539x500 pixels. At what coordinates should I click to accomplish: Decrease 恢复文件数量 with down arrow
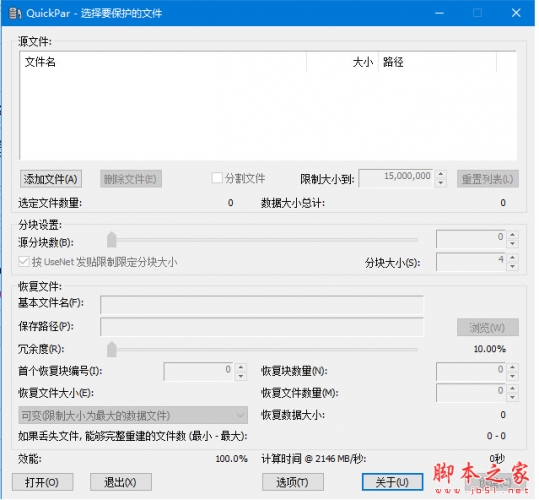(x=513, y=398)
